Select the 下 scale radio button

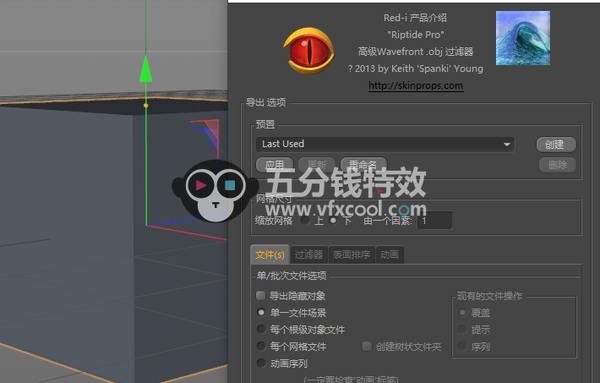pyautogui.click(x=333, y=220)
